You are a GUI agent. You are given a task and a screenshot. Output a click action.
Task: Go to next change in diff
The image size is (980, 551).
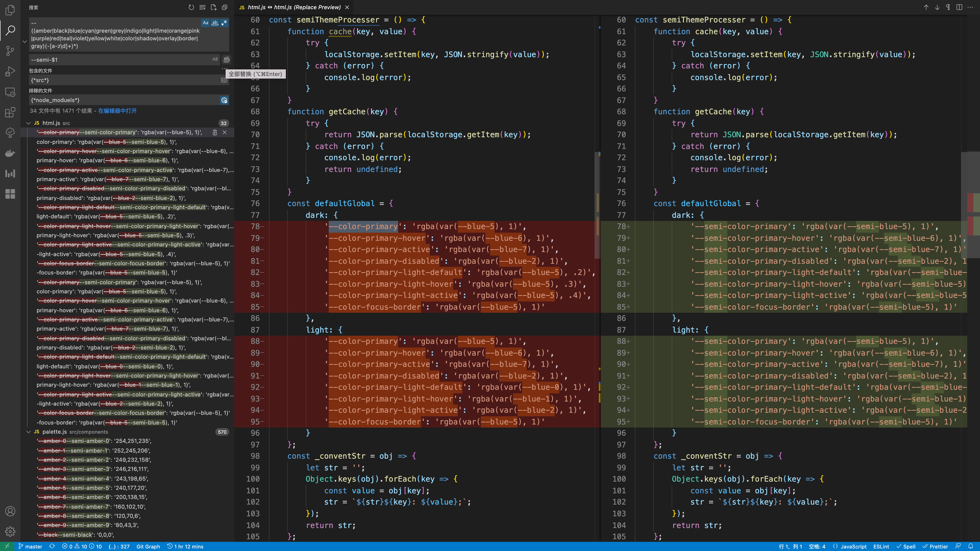937,7
